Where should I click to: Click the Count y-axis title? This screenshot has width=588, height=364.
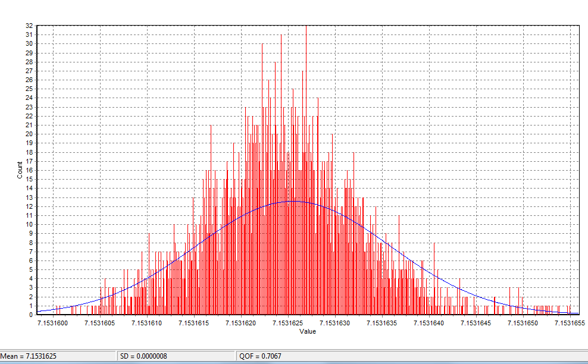pyautogui.click(x=20, y=170)
